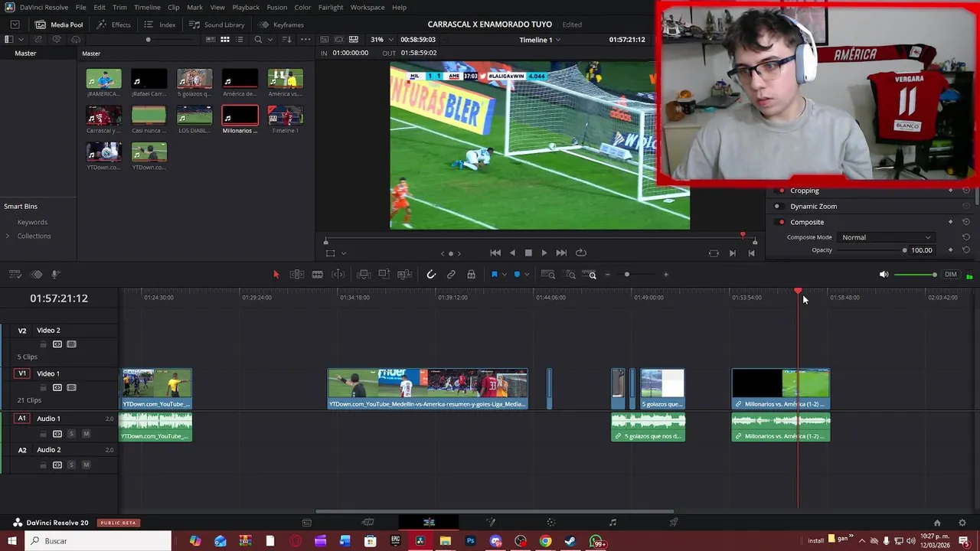Open the Fusion page at bottom
Viewport: 980px width, 551px height.
tap(490, 523)
